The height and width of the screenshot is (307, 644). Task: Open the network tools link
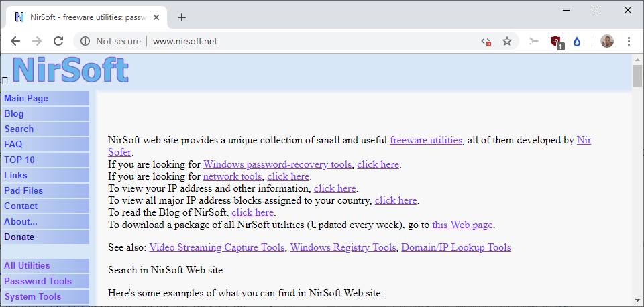coord(232,176)
